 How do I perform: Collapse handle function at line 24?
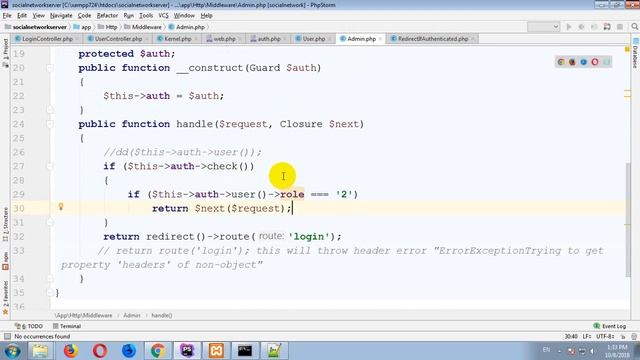coord(50,124)
